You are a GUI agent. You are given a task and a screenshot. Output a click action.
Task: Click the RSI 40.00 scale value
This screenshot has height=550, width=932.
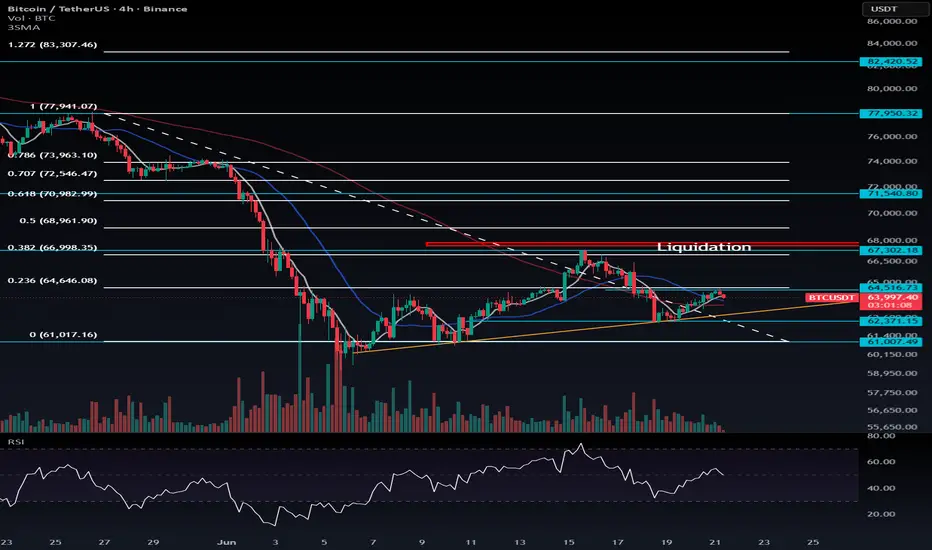click(881, 488)
